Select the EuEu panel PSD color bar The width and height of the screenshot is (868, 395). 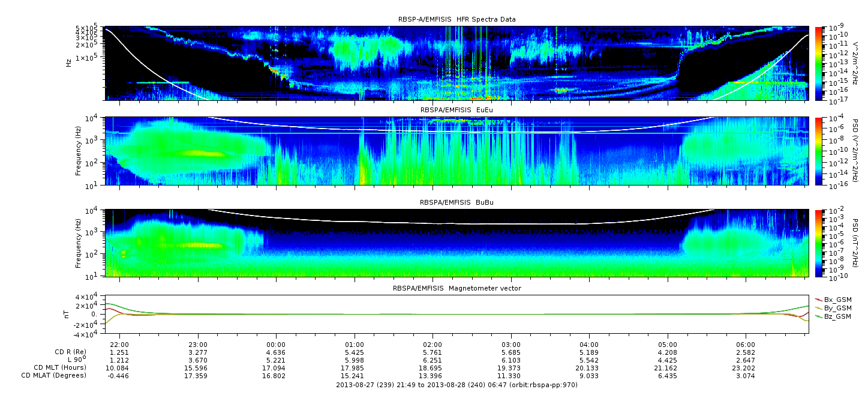(818, 151)
